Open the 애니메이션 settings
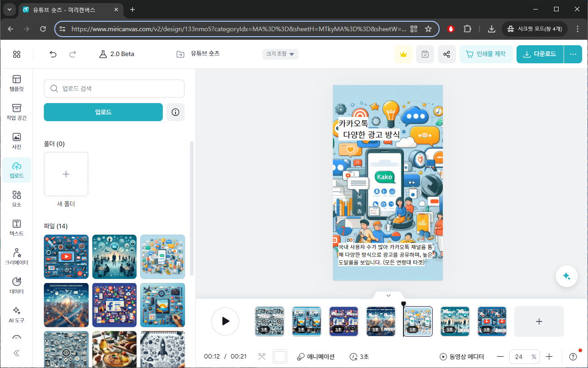The width and height of the screenshot is (588, 368). click(x=316, y=357)
